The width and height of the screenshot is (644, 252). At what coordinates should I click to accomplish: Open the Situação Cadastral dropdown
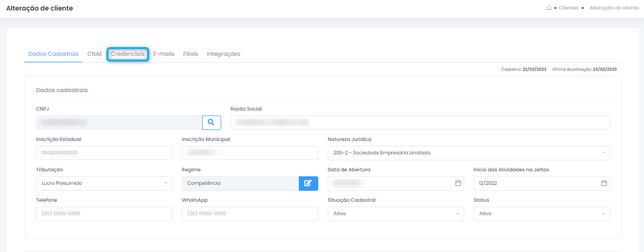tap(396, 214)
